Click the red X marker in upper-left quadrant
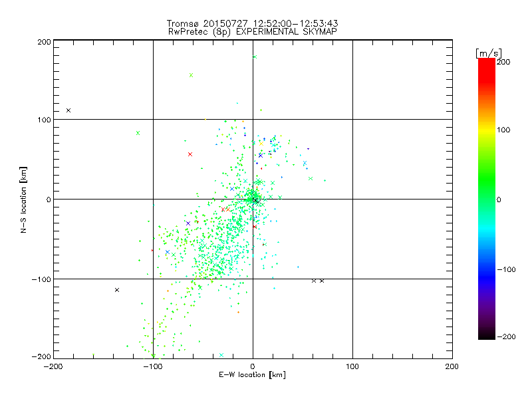Viewport: 532px width, 399px height. (x=190, y=154)
